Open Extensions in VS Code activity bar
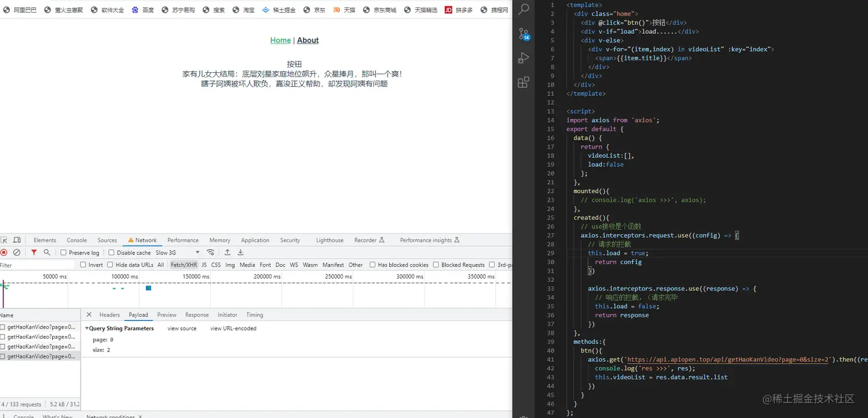 pos(524,82)
